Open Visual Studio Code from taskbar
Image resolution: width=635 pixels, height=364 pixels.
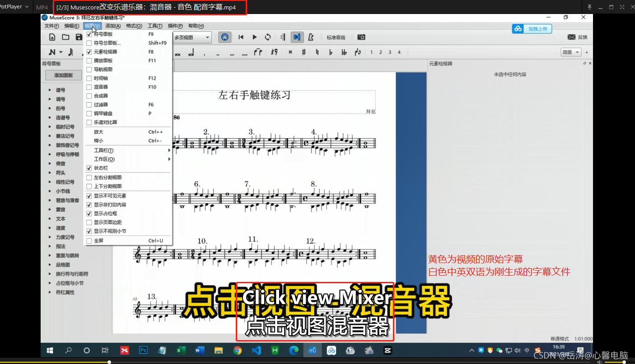point(256,350)
